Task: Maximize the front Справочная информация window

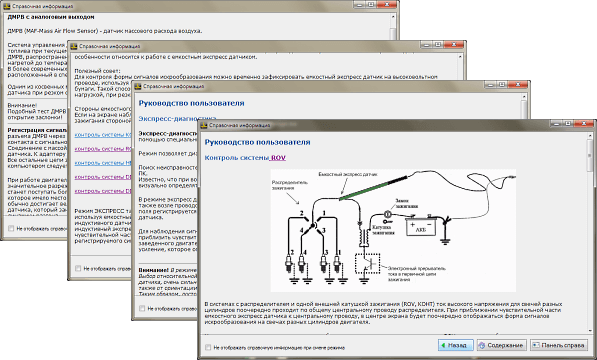Action: pos(568,123)
